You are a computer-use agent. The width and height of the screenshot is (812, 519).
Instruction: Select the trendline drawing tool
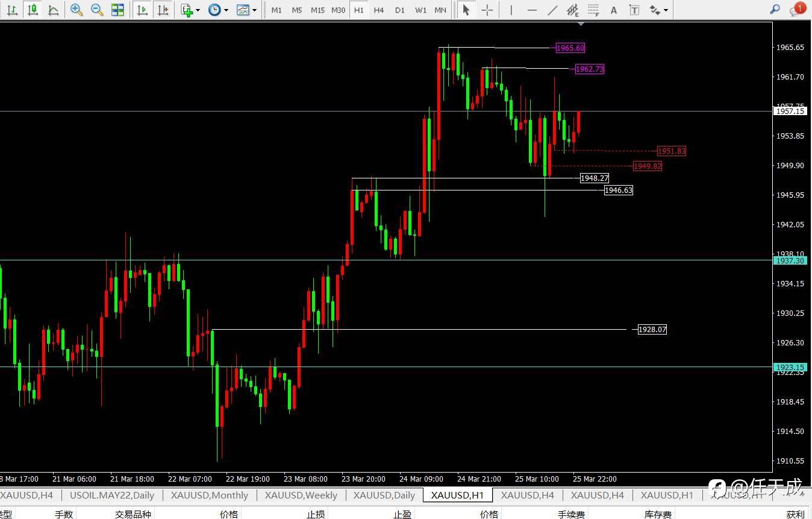point(552,10)
